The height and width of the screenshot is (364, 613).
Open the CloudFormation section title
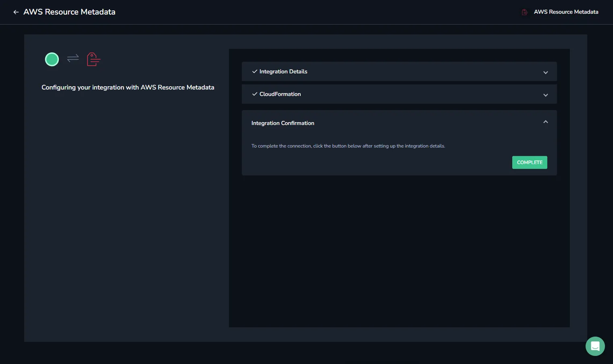pos(280,94)
